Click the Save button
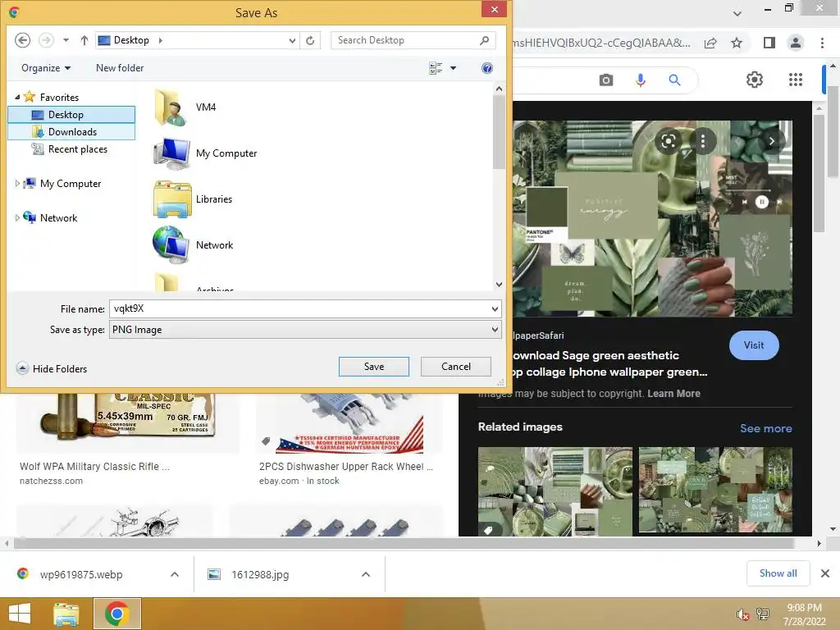This screenshot has height=630, width=840. click(374, 367)
